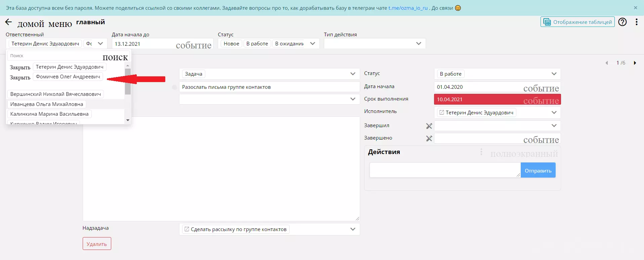
Task: Remove Фомичев Олег Андреевич via Закрыть
Action: click(x=20, y=77)
